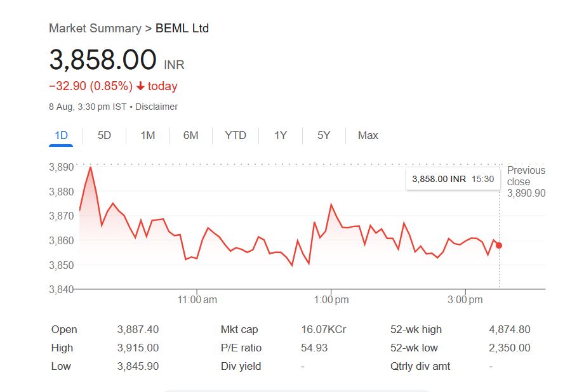The height and width of the screenshot is (392, 584).
Task: Click the Previous close label
Action: click(x=526, y=176)
